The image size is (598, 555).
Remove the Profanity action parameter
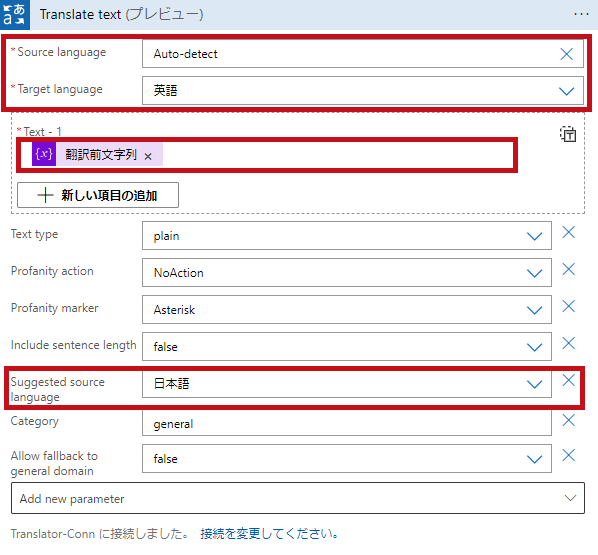tap(569, 269)
